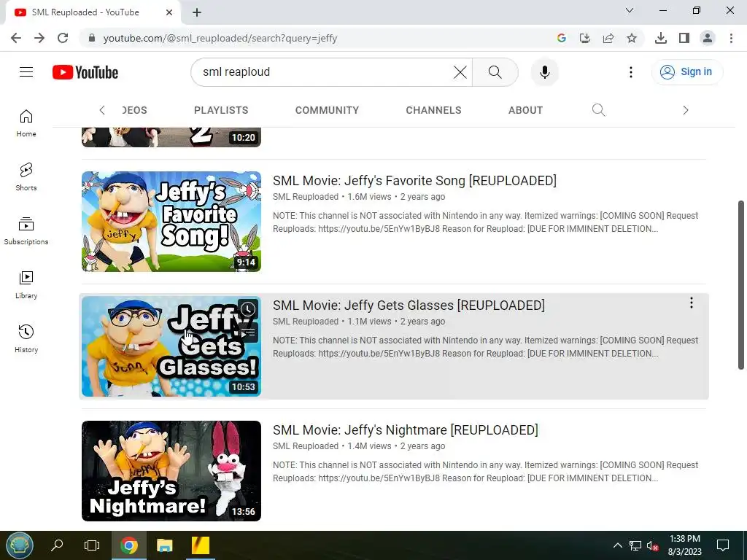747x560 pixels.
Task: Open the partially hidden Videos tab
Action: click(135, 110)
